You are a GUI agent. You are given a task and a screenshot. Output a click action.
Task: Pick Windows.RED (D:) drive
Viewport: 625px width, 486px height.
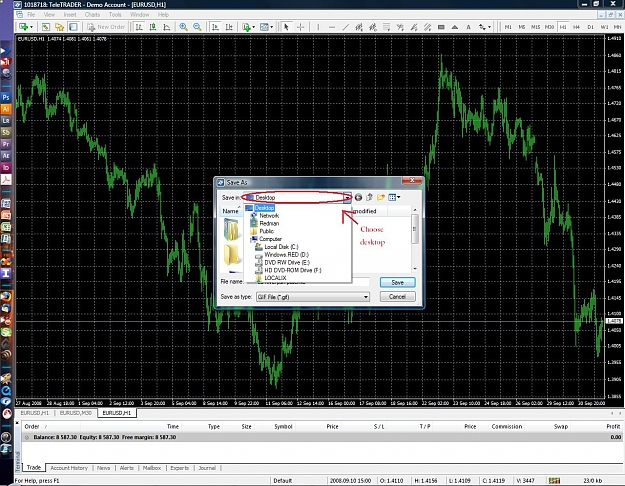pos(286,255)
